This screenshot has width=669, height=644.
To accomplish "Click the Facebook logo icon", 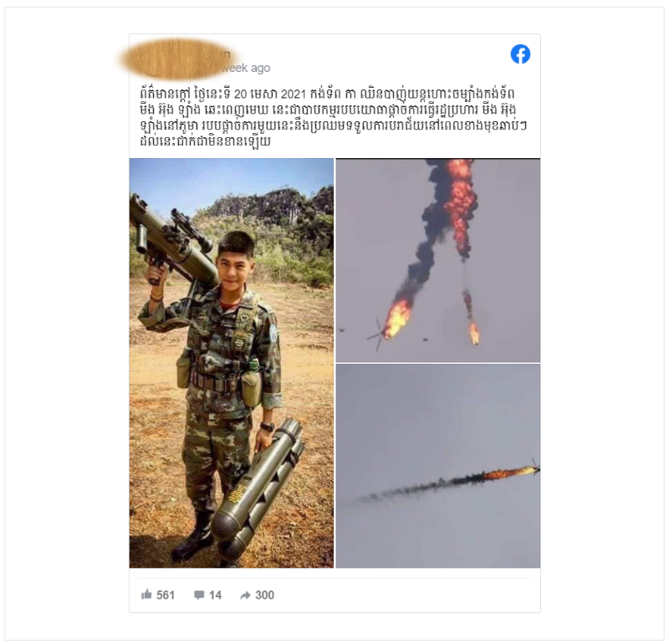I will pos(520,54).
